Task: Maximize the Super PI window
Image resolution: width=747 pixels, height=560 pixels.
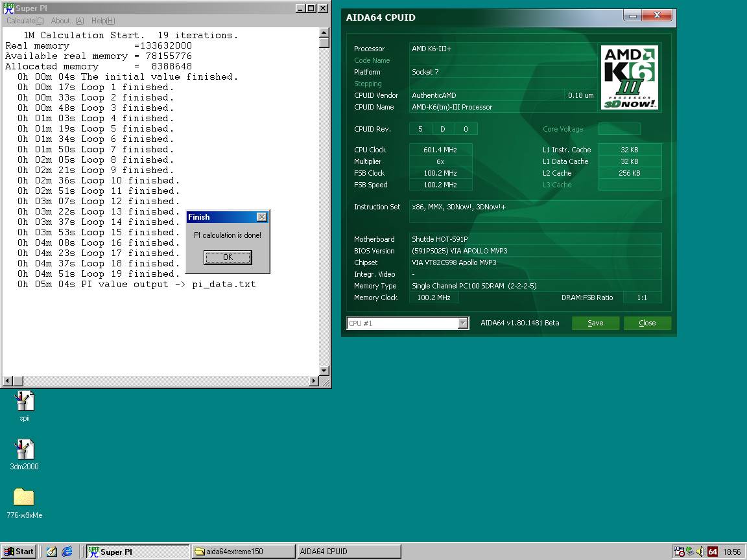Action: point(311,8)
